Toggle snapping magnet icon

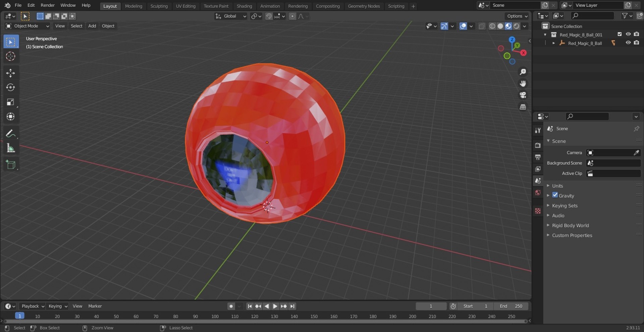[268, 16]
